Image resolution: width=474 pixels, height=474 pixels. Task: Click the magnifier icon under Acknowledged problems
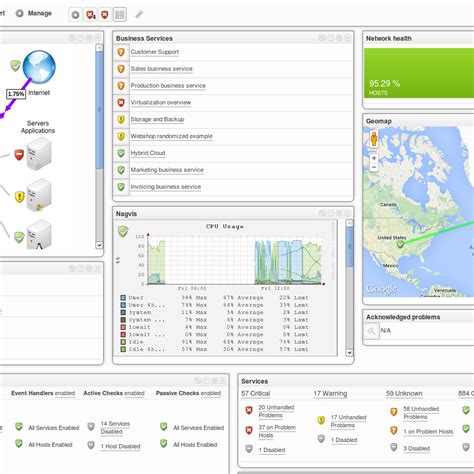371,331
